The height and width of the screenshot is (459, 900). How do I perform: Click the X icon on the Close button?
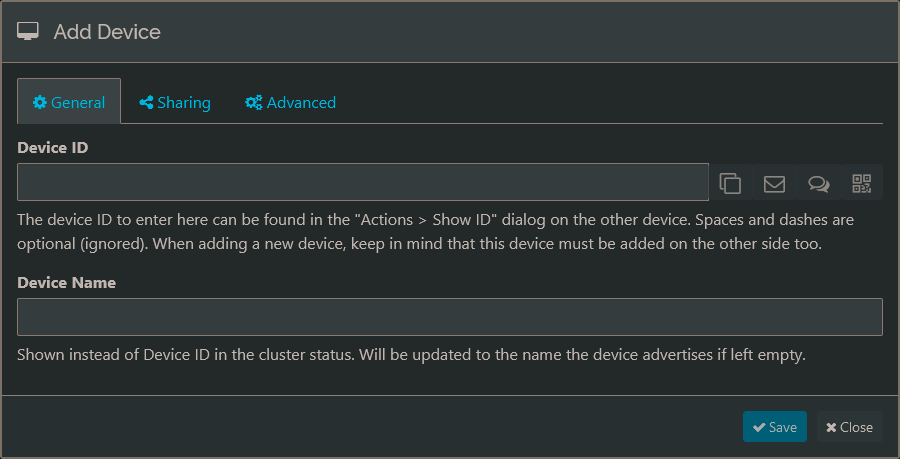(831, 427)
